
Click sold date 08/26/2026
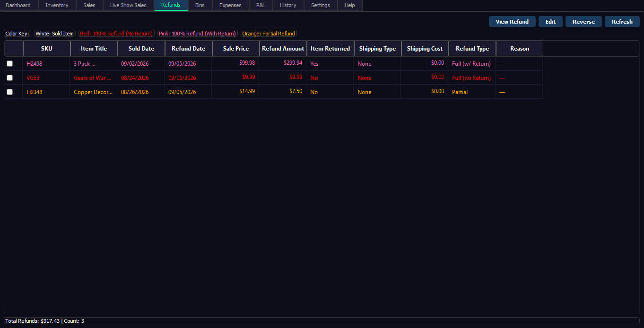135,92
